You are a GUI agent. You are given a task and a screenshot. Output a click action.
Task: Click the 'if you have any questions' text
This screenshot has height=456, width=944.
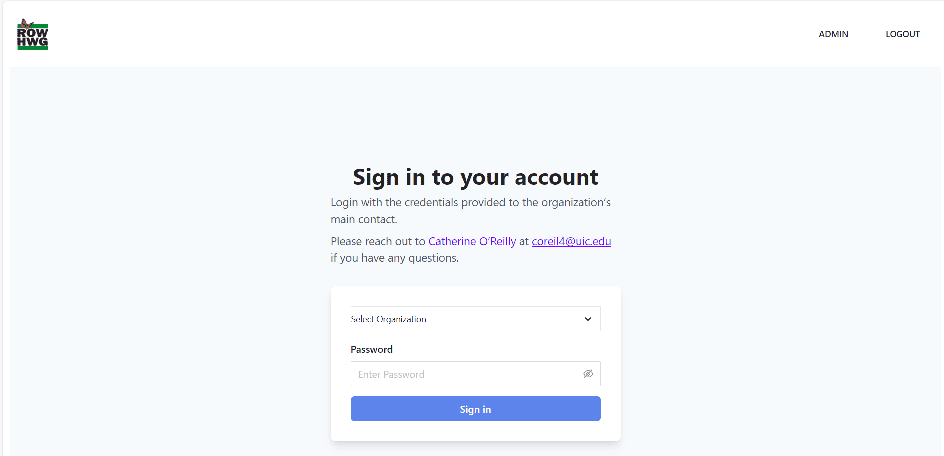(x=394, y=259)
